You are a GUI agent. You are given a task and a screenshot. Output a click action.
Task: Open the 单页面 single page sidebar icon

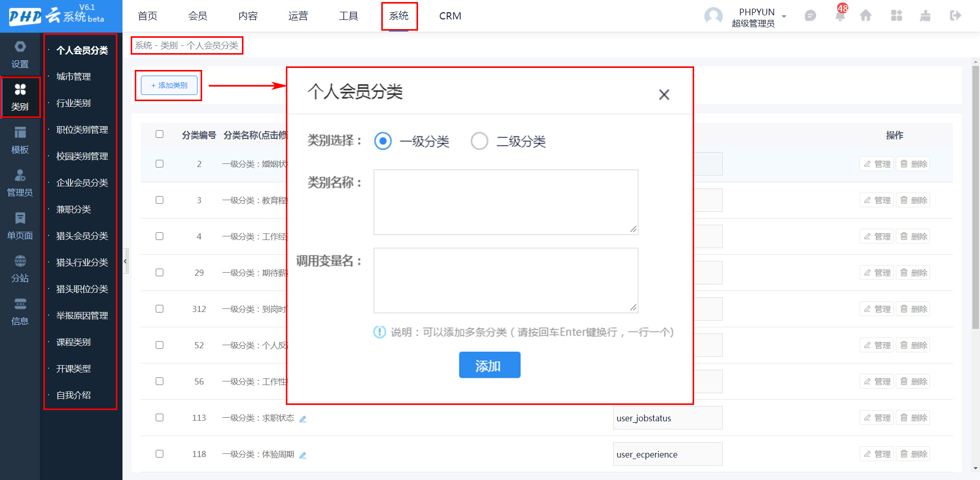[x=20, y=226]
